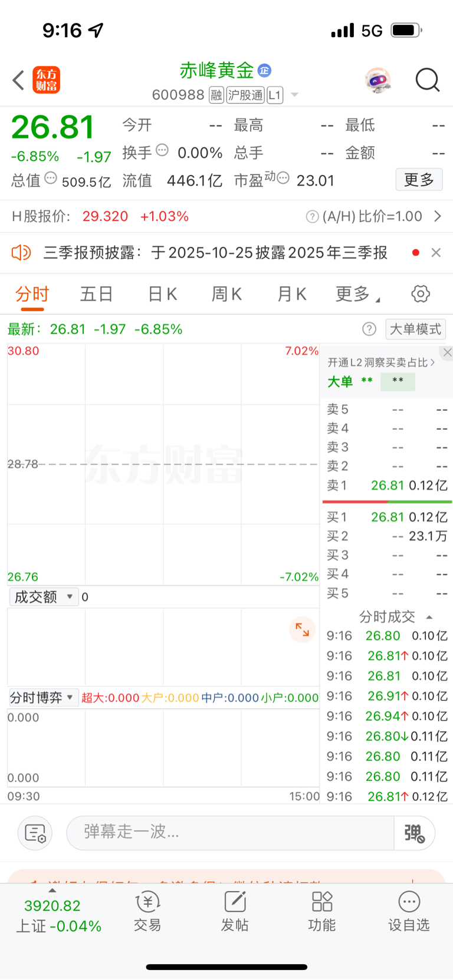453x980 pixels.
Task: Tap 买1 row at 26.81
Action: pyautogui.click(x=387, y=517)
